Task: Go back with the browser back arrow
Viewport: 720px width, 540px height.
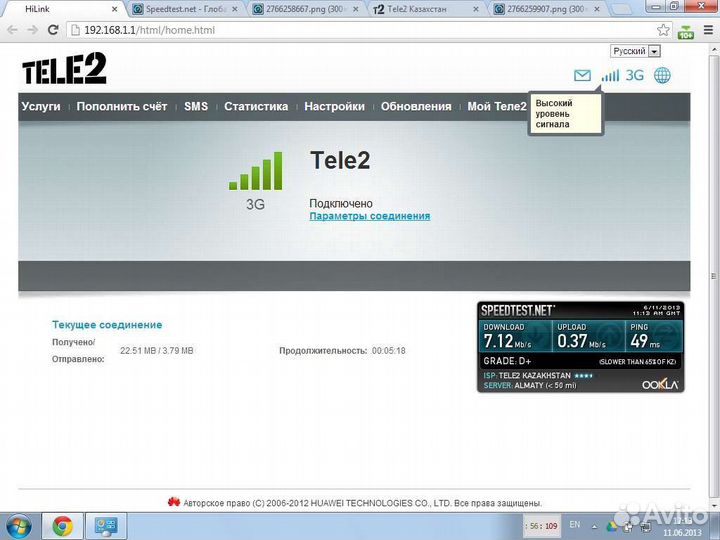Action: tap(12, 30)
